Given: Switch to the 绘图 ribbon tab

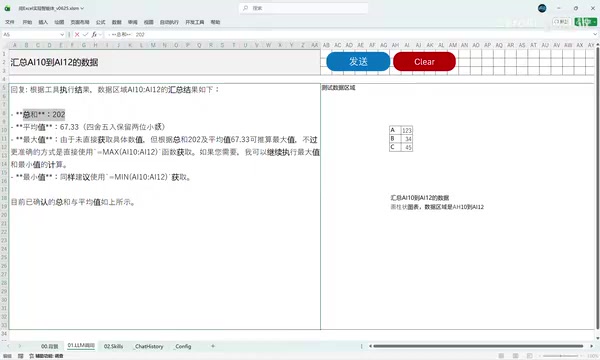Looking at the screenshot, I should click(x=59, y=22).
